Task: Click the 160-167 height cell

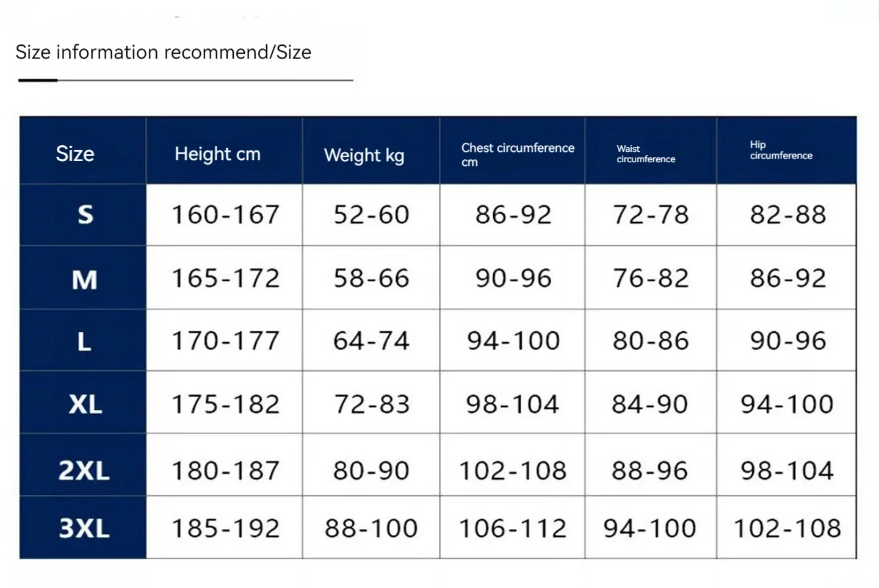Action: point(224,215)
